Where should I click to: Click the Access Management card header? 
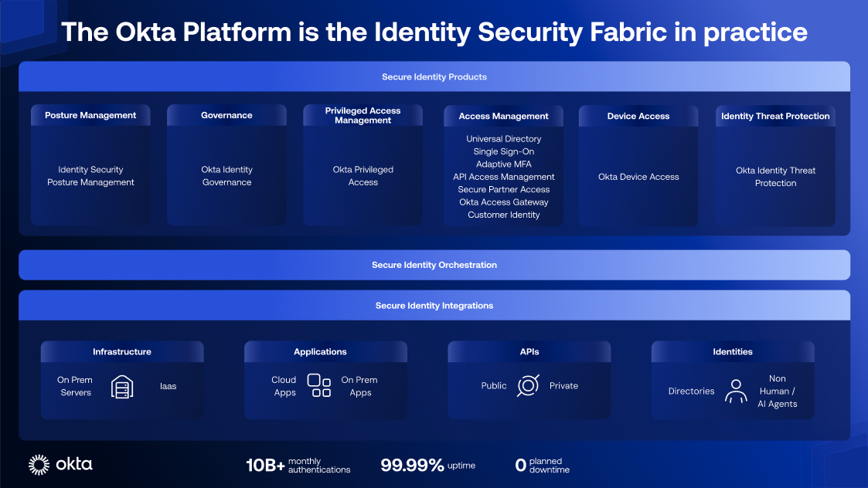(x=503, y=116)
